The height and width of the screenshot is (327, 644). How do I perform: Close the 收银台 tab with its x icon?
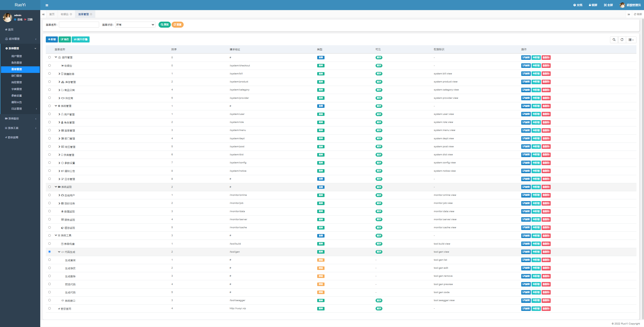coord(71,14)
